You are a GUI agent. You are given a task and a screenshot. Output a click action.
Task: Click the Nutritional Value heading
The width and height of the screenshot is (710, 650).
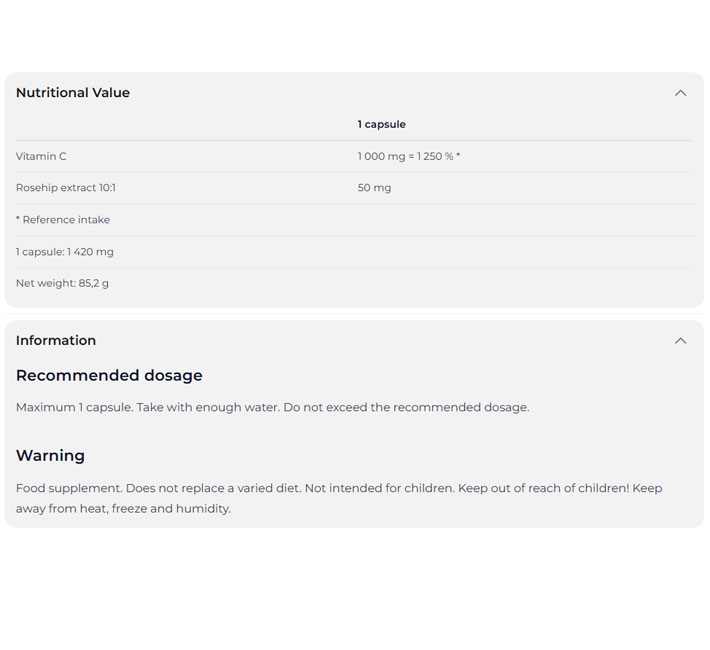[73, 93]
